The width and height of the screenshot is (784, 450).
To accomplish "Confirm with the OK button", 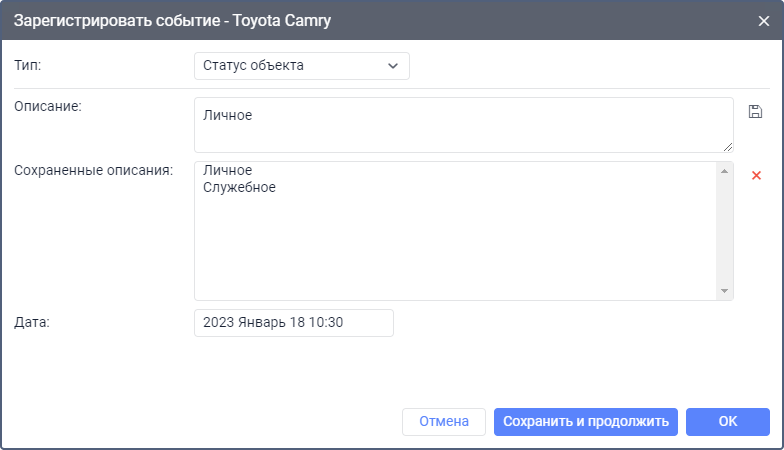I will (x=727, y=421).
